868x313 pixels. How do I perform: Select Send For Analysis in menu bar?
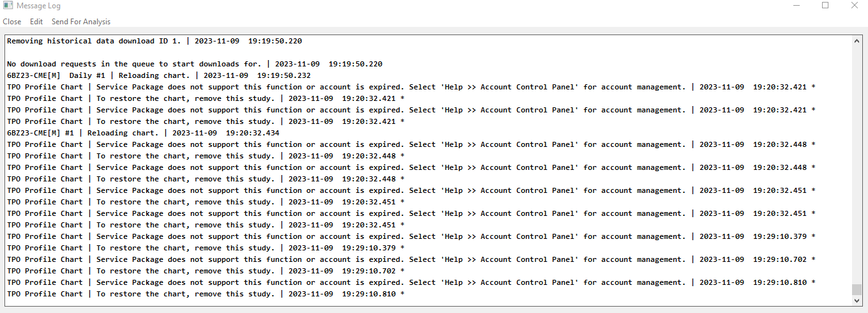81,22
